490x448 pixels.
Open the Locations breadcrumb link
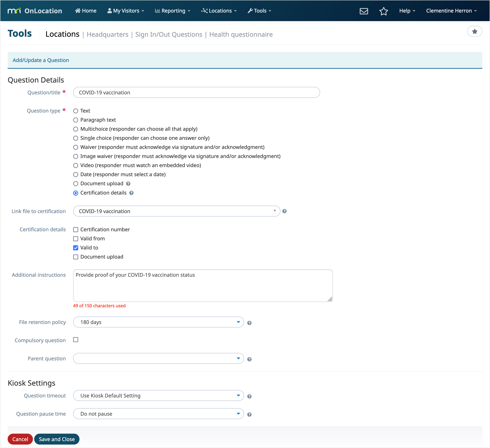point(62,34)
